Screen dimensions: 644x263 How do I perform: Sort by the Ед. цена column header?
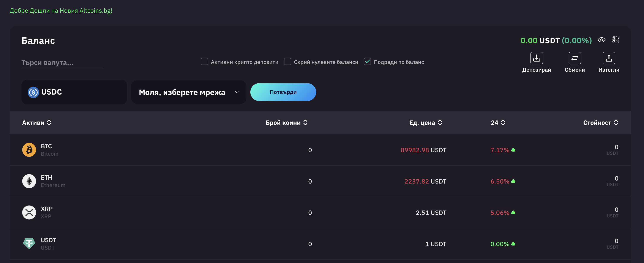[426, 123]
